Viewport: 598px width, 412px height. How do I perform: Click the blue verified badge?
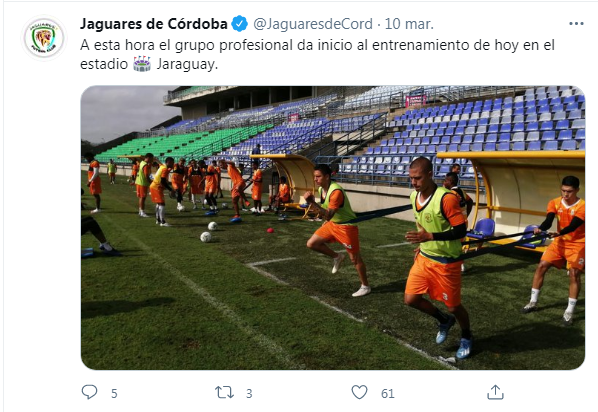click(x=240, y=24)
